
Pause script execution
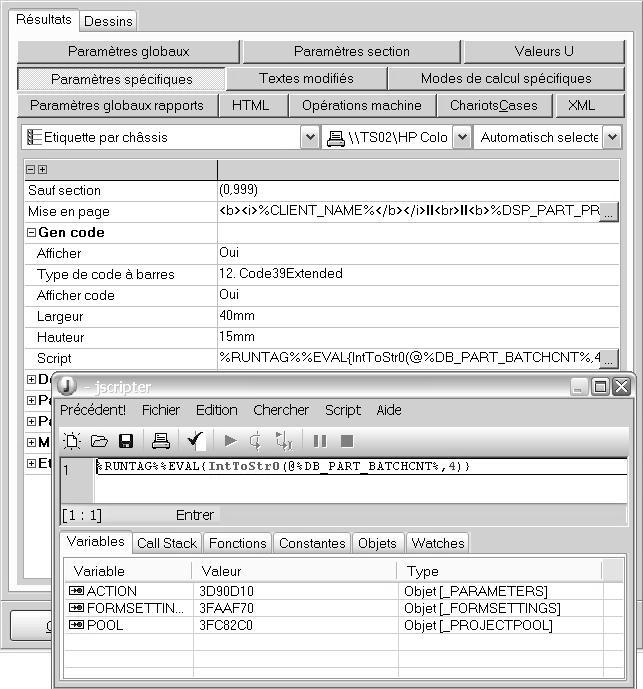(320, 441)
